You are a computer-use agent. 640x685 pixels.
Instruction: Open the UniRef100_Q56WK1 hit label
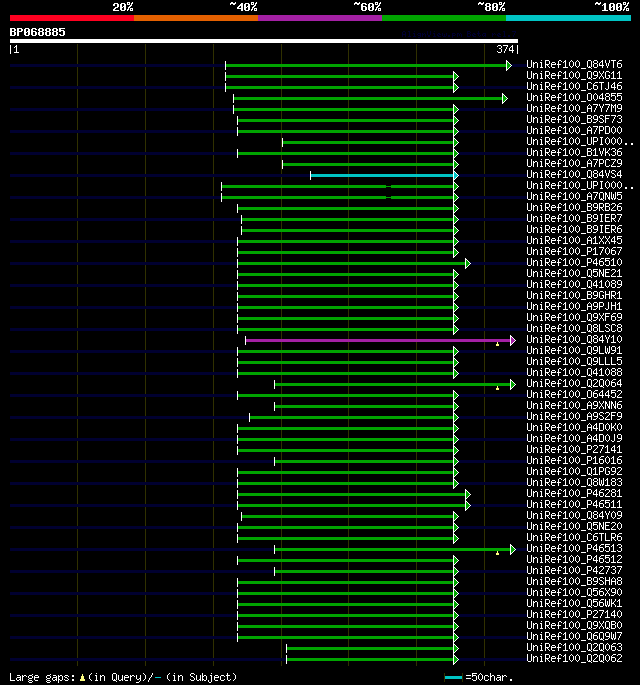pyautogui.click(x=574, y=603)
